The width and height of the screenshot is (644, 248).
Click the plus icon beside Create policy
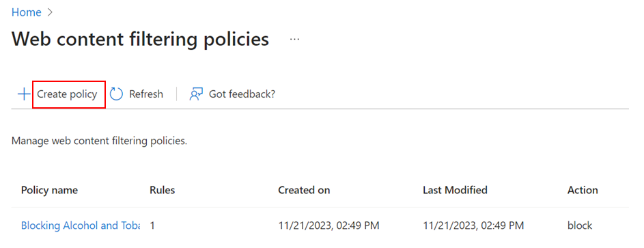[x=24, y=94]
